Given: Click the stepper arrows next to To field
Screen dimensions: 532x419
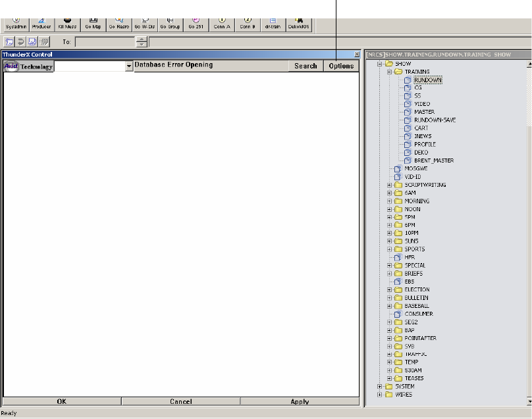Looking at the screenshot, I should pyautogui.click(x=142, y=42).
